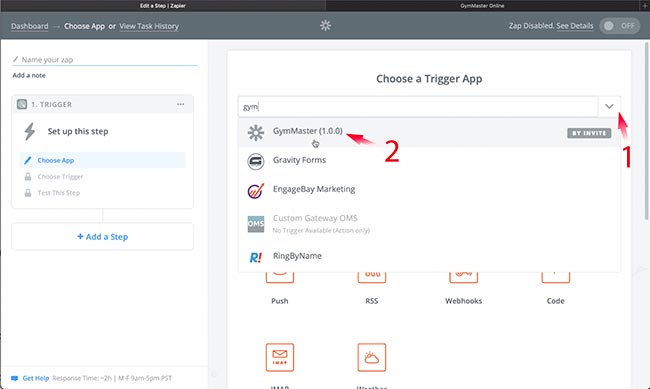Click the Code app label
Image resolution: width=650 pixels, height=389 pixels.
(x=555, y=301)
